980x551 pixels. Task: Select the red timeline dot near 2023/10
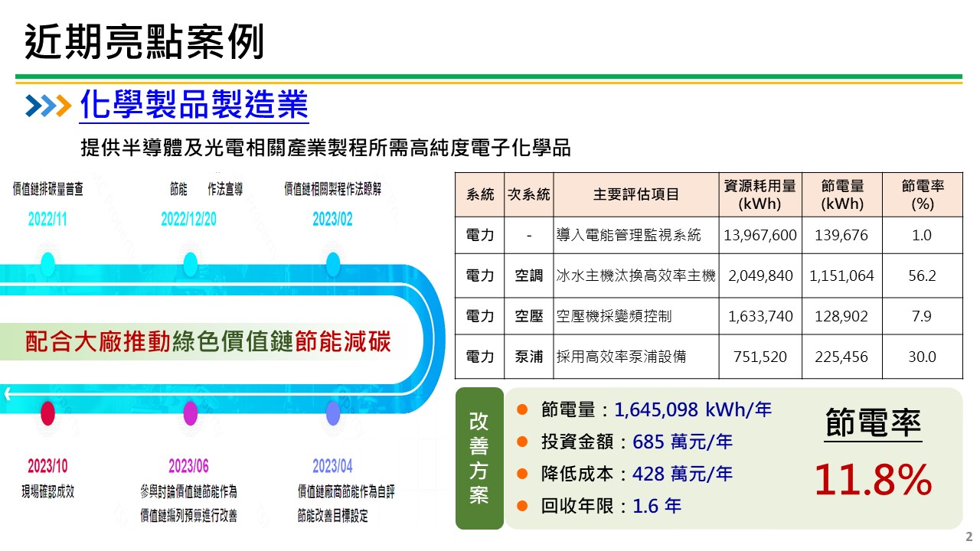tap(48, 414)
